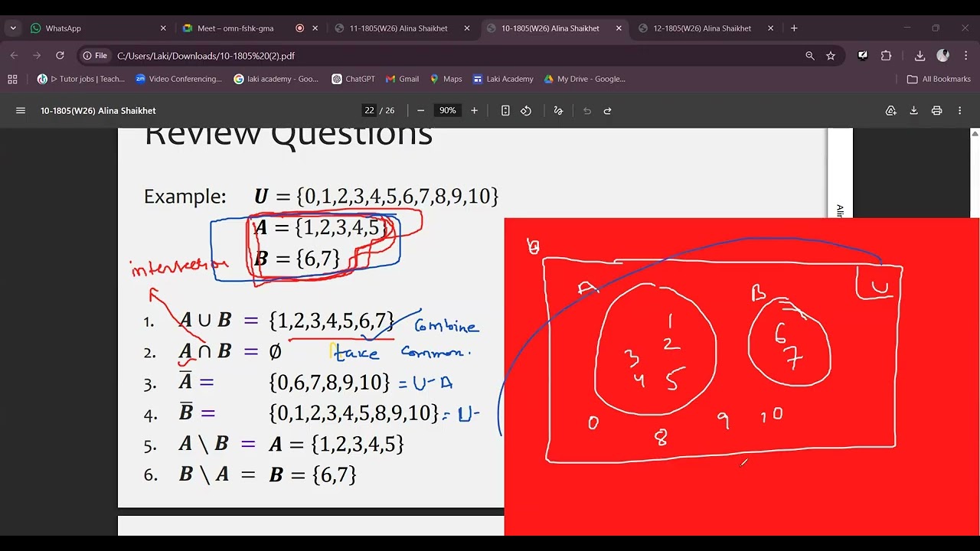Image resolution: width=980 pixels, height=551 pixels.
Task: Open the Video Conferencing bookmark
Action: pos(178,79)
